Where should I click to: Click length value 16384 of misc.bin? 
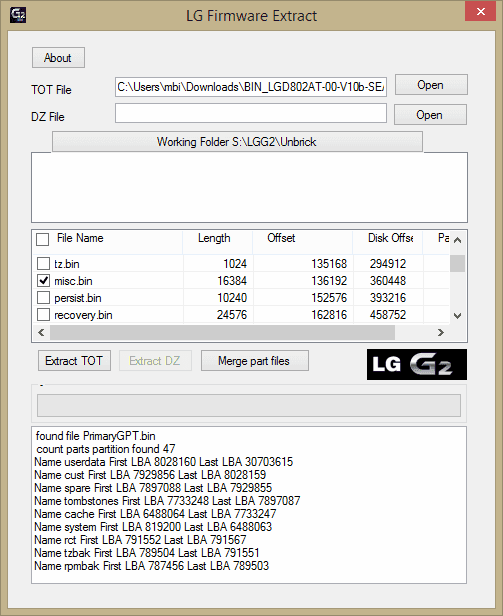(x=232, y=280)
